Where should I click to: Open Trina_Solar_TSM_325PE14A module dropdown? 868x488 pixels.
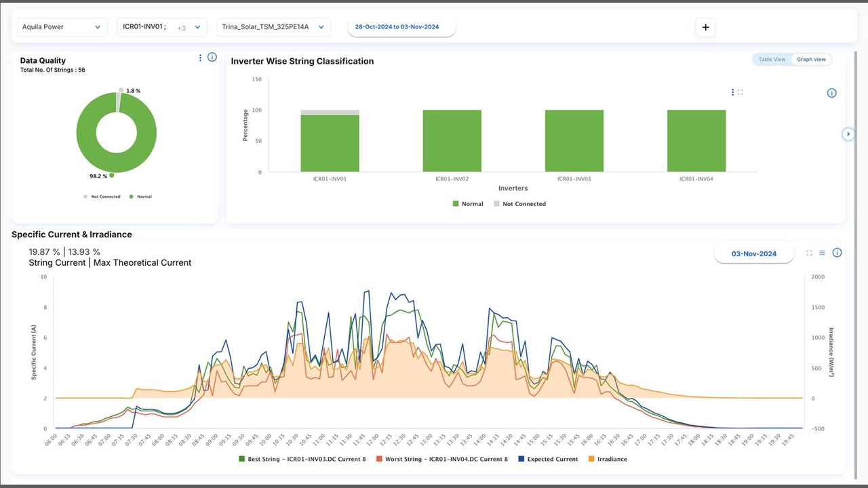[x=274, y=27]
